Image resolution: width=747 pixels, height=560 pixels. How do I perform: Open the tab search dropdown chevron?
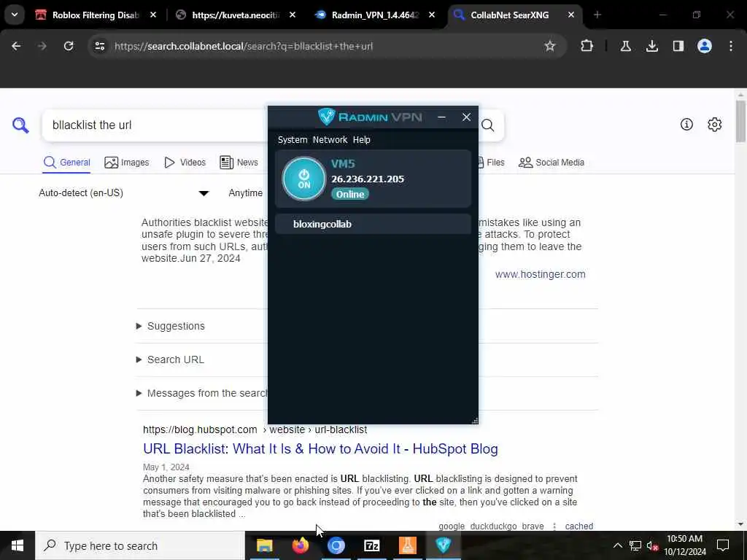pos(15,15)
